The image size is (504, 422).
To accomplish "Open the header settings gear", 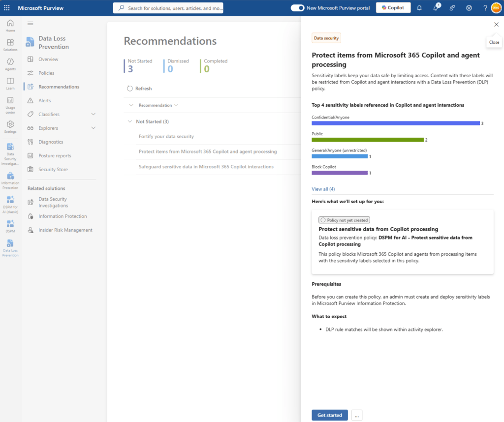I will [469, 8].
